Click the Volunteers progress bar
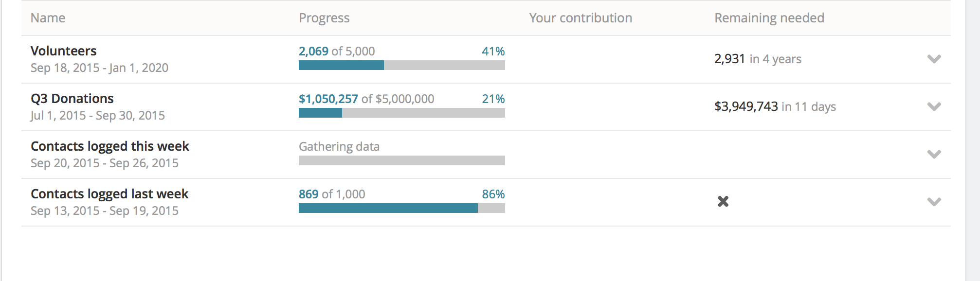Screen dimensions: 980x281 [402, 65]
